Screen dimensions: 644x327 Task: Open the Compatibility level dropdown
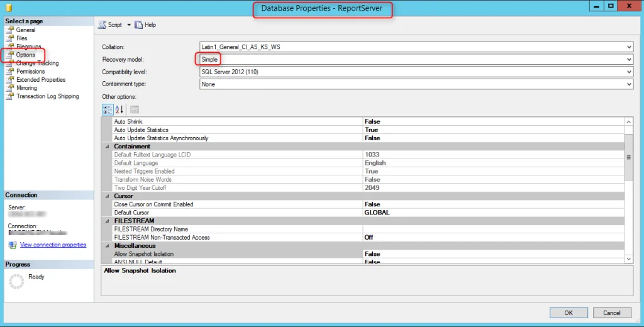coord(629,72)
